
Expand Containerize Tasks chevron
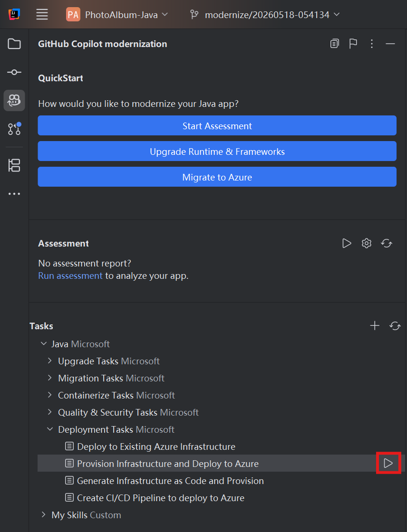tap(50, 395)
